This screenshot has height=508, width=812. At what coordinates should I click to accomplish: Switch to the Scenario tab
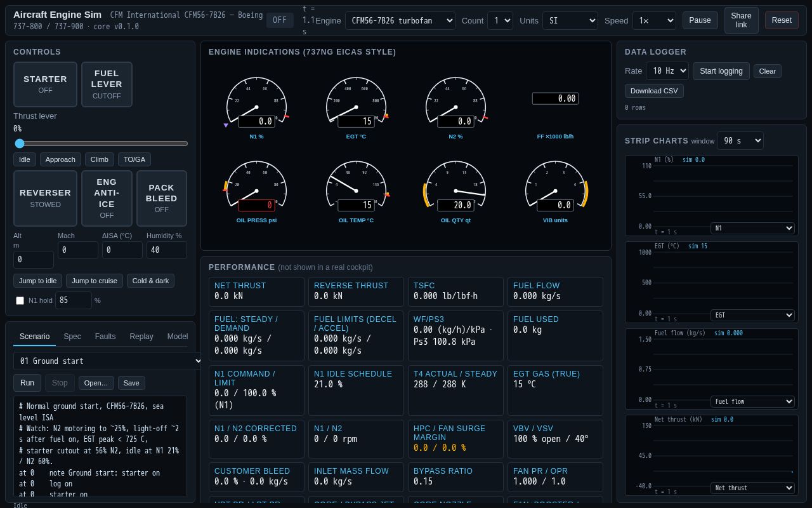click(34, 337)
